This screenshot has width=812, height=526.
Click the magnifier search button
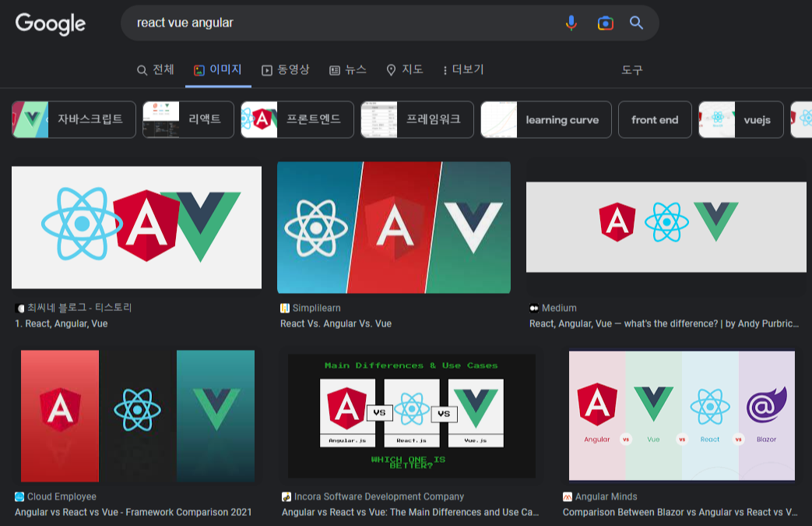(x=637, y=23)
